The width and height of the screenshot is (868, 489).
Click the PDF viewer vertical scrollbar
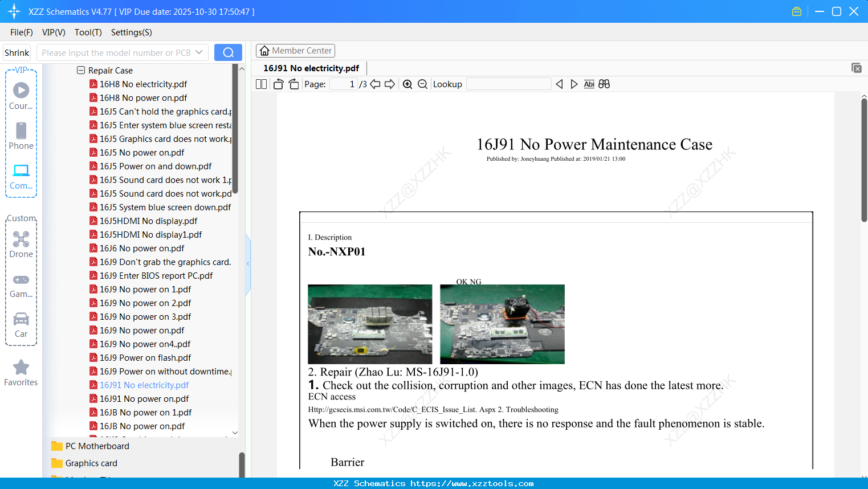[x=864, y=160]
